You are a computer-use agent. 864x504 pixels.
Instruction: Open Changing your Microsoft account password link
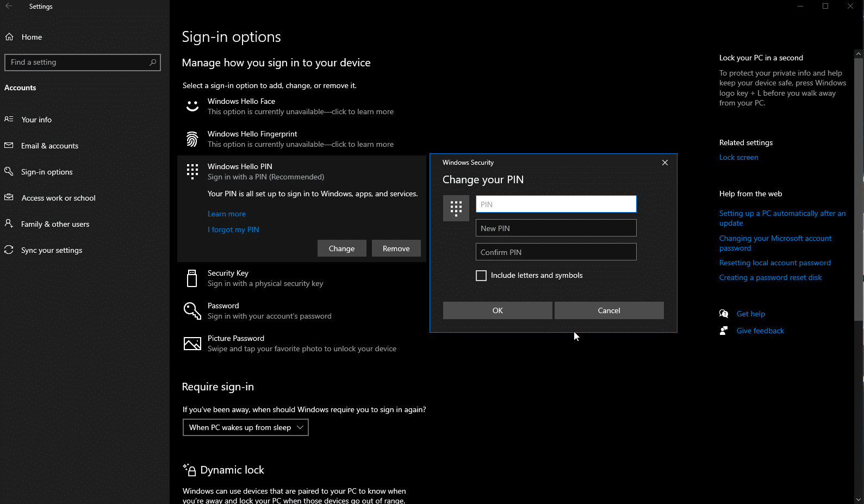[775, 243]
